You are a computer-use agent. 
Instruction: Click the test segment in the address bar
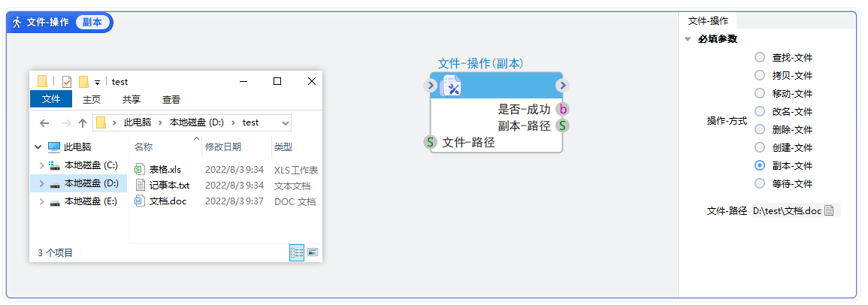(x=250, y=123)
